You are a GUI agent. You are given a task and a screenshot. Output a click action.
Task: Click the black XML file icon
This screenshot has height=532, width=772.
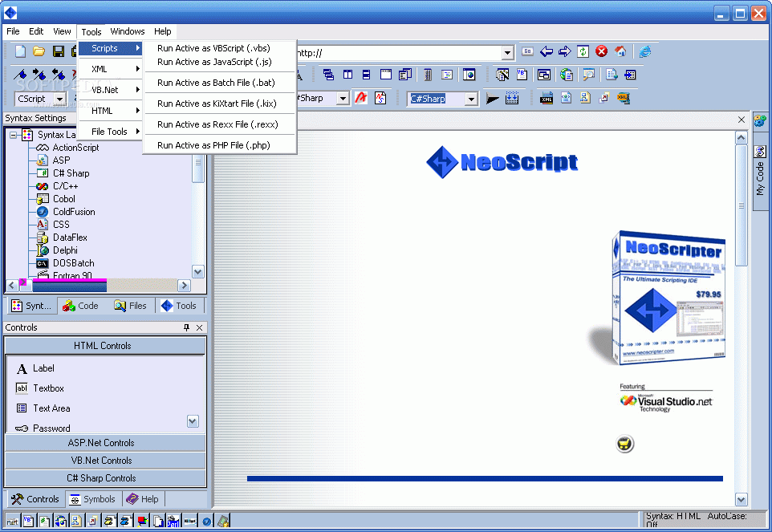click(x=546, y=99)
